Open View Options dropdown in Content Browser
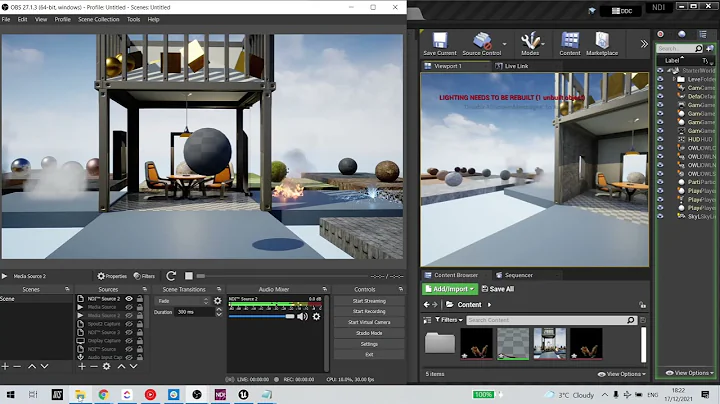 coord(622,374)
